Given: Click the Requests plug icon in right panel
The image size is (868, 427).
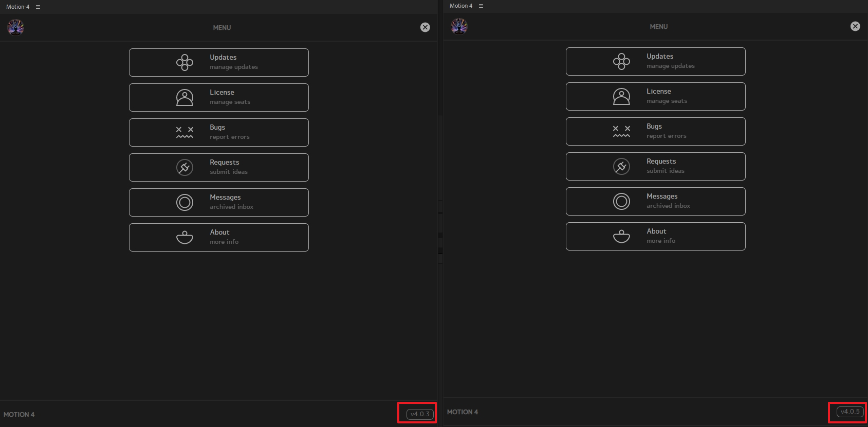Looking at the screenshot, I should tap(621, 166).
